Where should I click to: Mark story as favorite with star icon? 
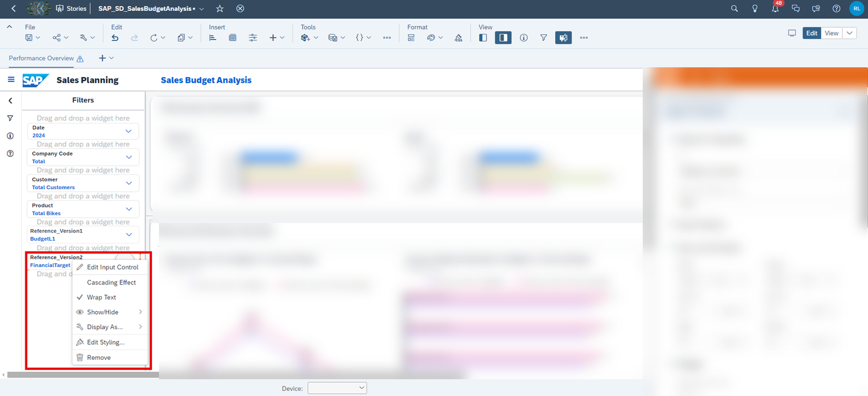(220, 8)
